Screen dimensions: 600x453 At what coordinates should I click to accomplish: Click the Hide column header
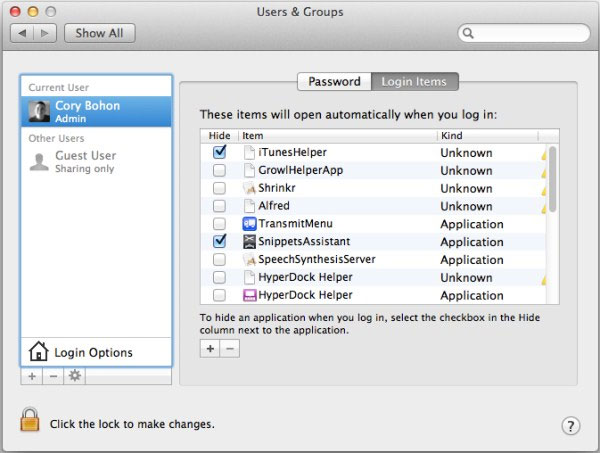[x=219, y=136]
